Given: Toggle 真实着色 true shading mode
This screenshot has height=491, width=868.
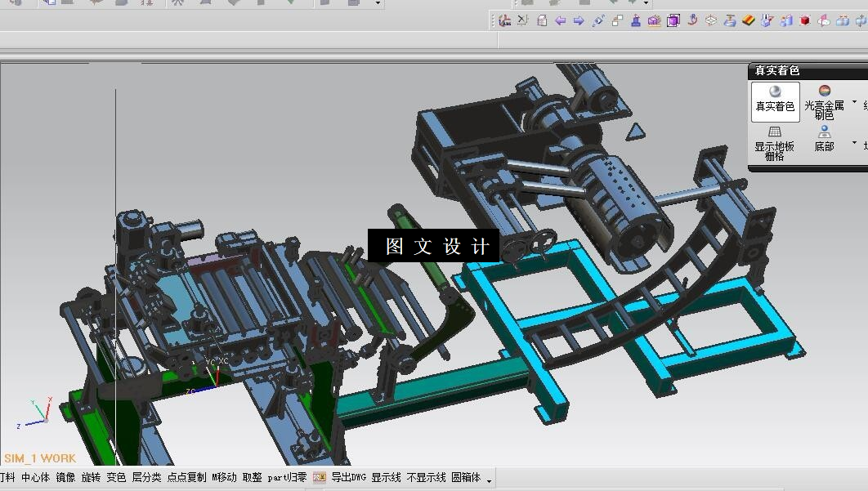Looking at the screenshot, I should (775, 102).
